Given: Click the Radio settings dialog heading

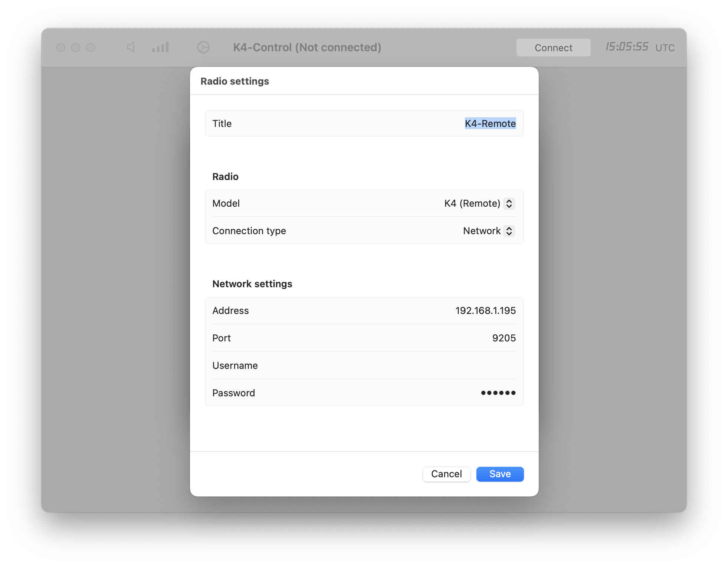Looking at the screenshot, I should [235, 81].
